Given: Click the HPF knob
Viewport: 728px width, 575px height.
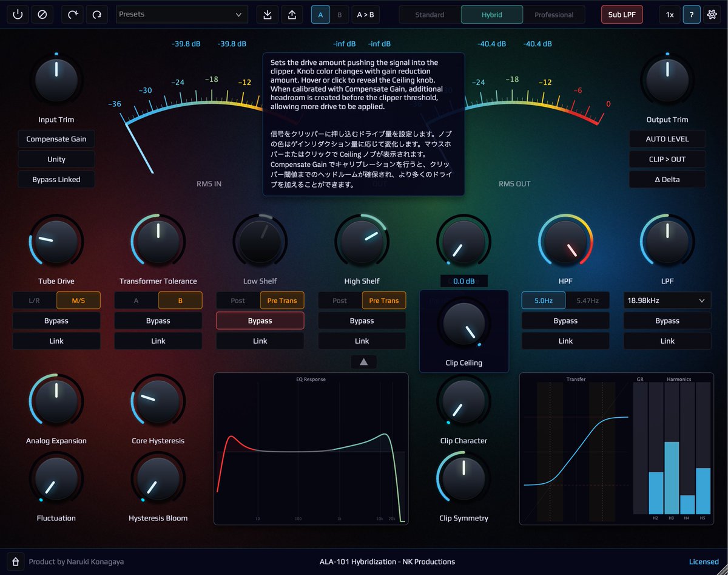Looking at the screenshot, I should click(x=565, y=242).
